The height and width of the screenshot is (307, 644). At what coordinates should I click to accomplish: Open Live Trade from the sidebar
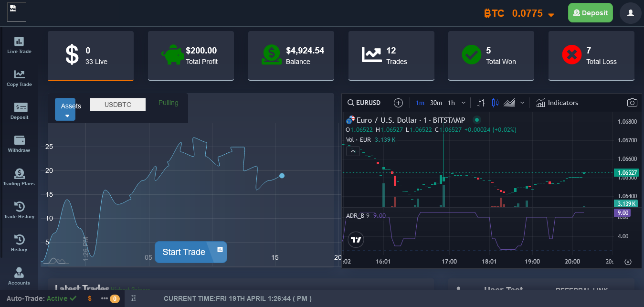(19, 45)
